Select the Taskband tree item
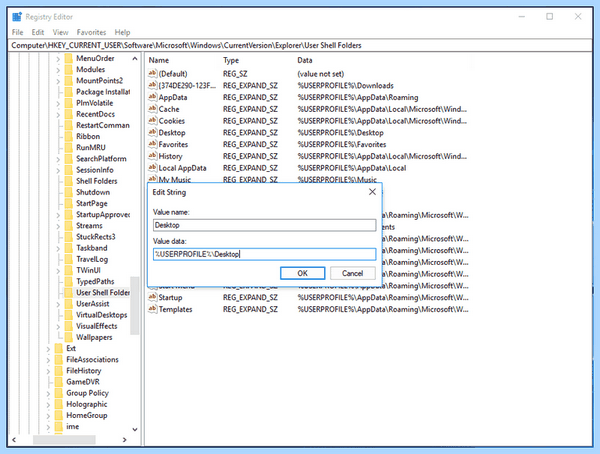Screen dimensions: 600x454 (x=92, y=248)
